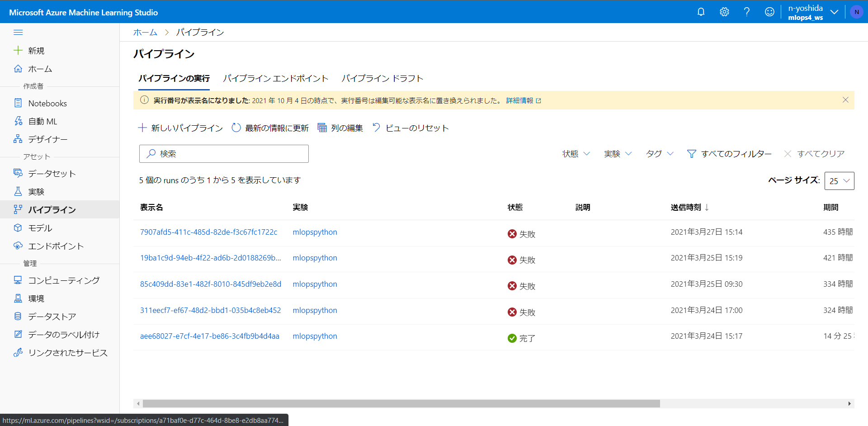Open the タグ filter dropdown
Viewport: 868px width, 426px height.
click(660, 154)
